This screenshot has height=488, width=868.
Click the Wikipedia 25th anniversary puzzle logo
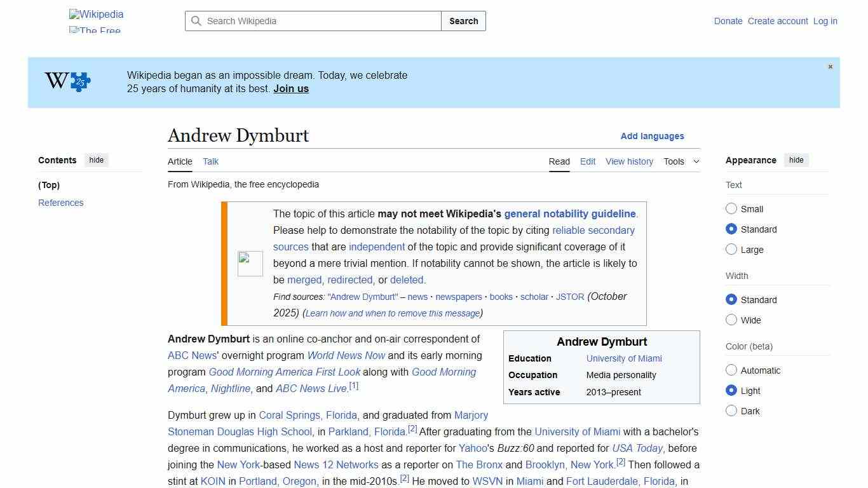pyautogui.click(x=66, y=81)
